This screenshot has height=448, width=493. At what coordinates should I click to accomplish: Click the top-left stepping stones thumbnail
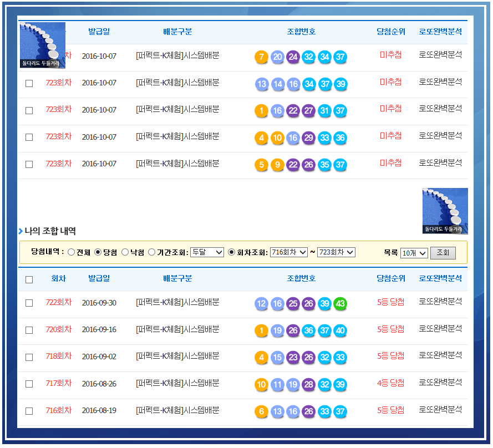(43, 44)
